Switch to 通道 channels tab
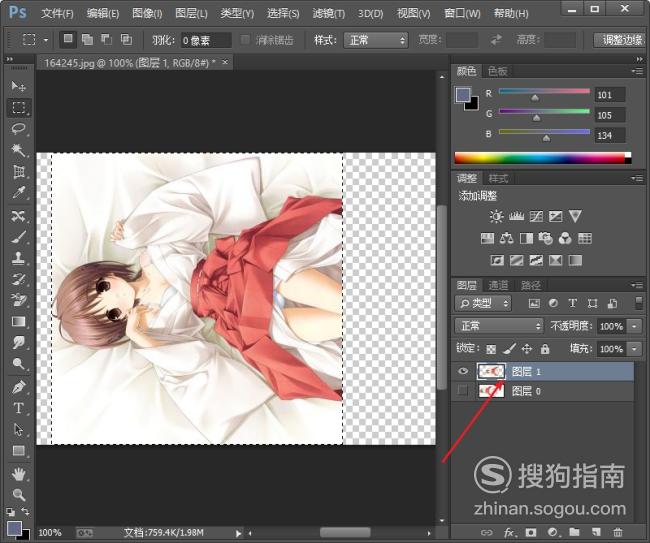Screen dimensions: 650x543 [x=498, y=285]
